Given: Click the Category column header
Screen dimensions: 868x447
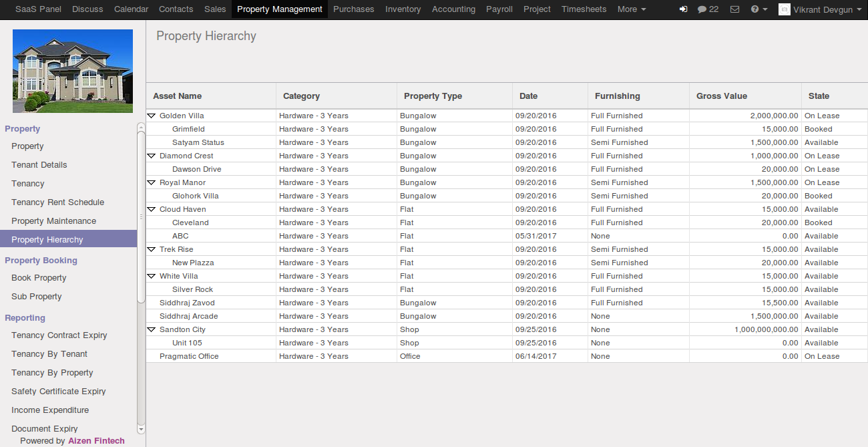Looking at the screenshot, I should (x=337, y=96).
